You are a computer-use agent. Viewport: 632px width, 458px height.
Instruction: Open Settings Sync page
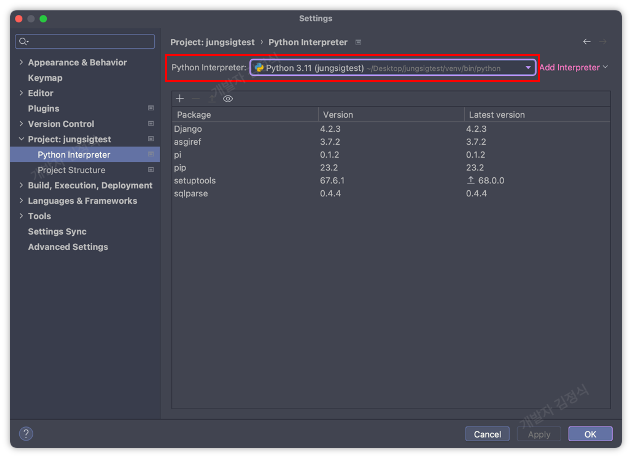point(57,231)
